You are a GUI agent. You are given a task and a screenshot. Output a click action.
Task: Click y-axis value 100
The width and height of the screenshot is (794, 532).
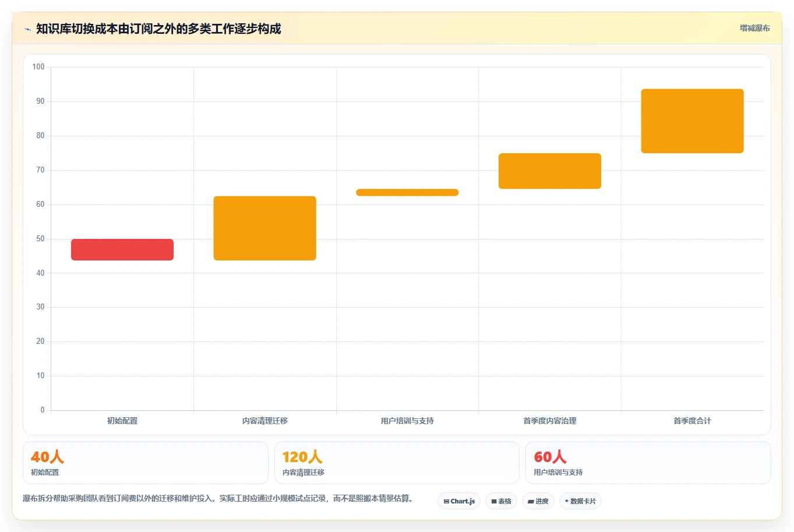click(x=38, y=67)
